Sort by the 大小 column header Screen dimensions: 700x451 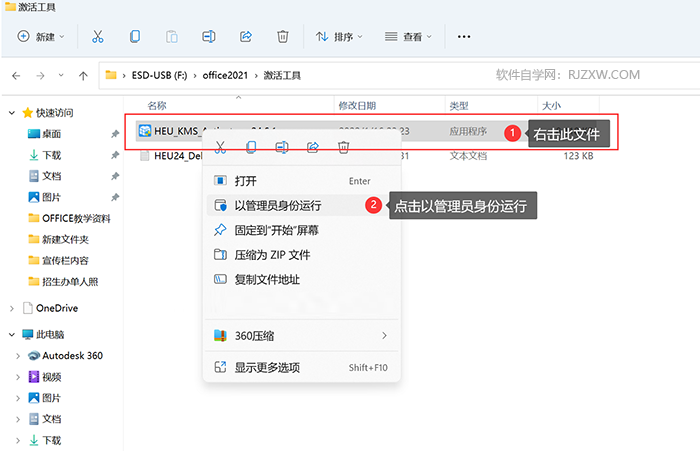[x=551, y=106]
